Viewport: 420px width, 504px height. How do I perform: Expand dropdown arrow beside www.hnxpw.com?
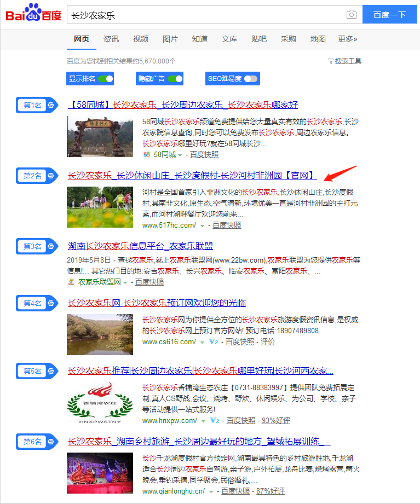tap(203, 421)
